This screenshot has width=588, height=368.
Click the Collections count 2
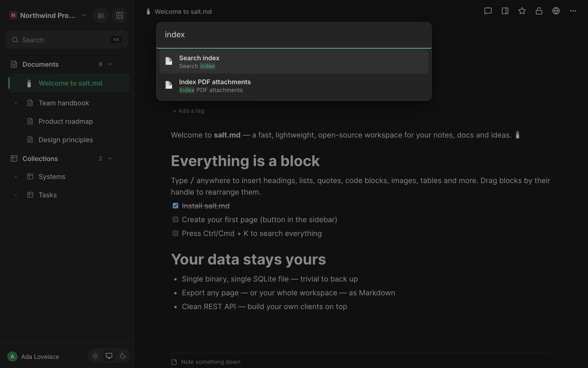(x=100, y=158)
